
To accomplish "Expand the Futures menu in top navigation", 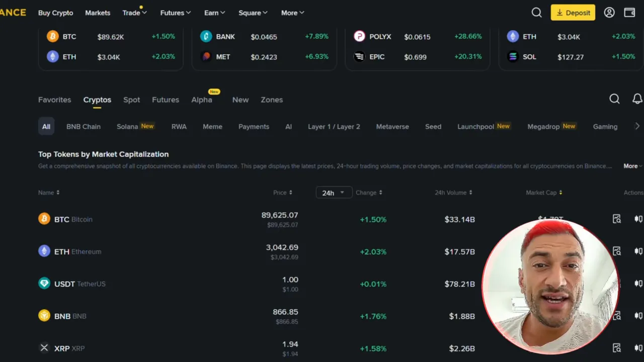I will click(175, 13).
